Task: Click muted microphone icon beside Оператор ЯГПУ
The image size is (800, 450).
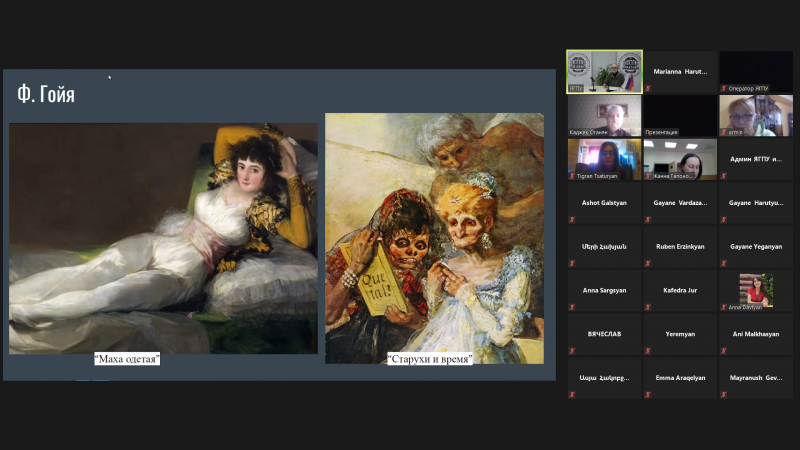Action: 724,89
